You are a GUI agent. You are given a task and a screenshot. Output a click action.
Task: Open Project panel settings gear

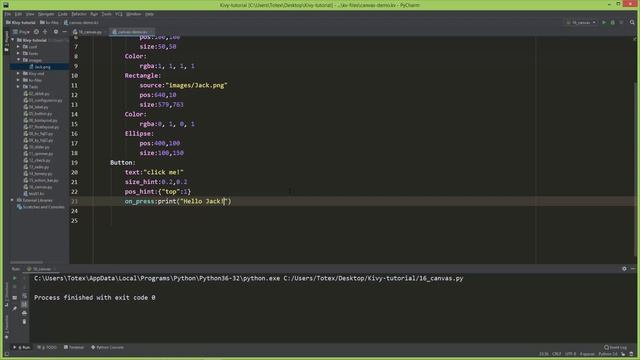click(56, 31)
